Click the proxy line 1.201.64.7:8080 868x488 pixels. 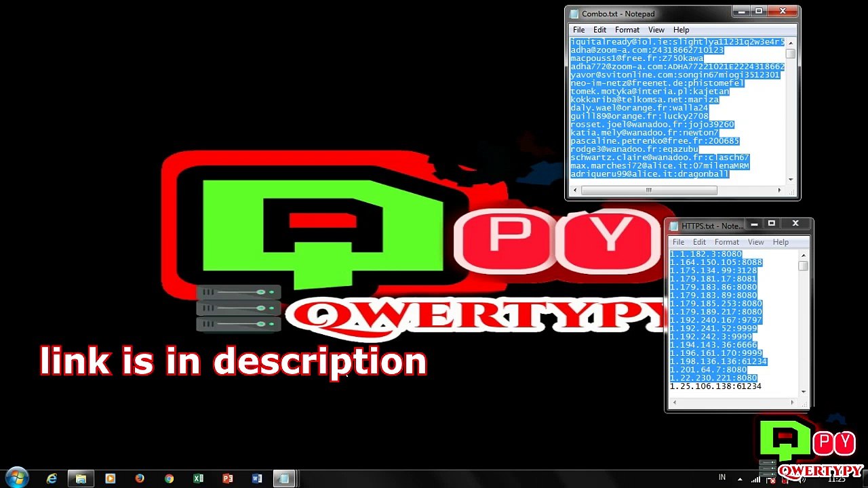pos(709,370)
